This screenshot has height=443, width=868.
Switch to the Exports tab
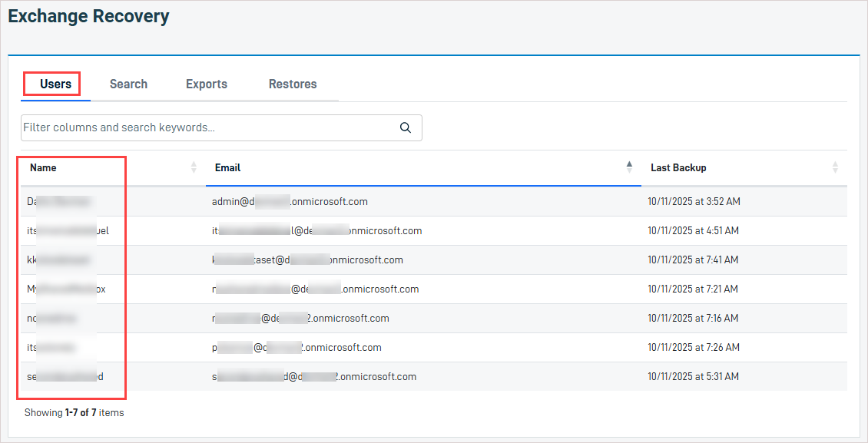pos(207,84)
